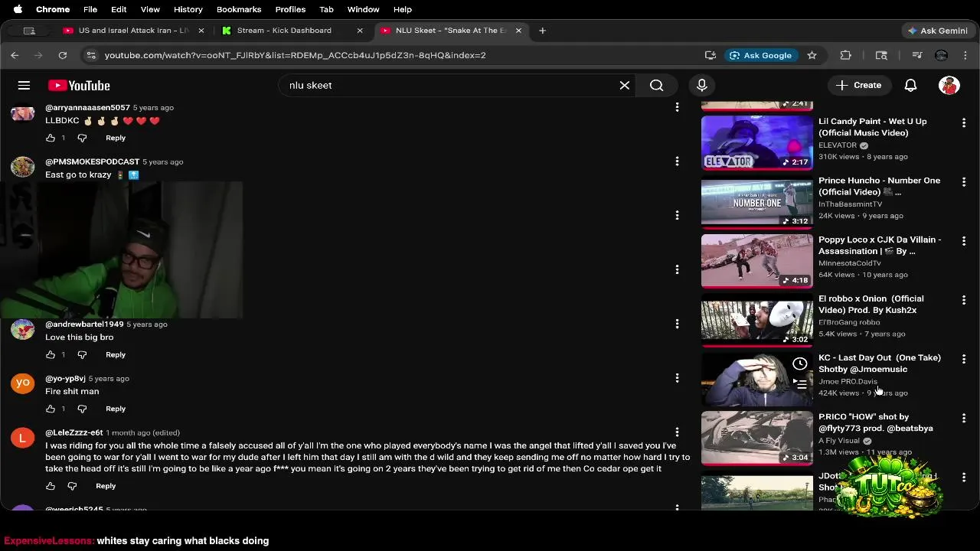This screenshot has width=980, height=551.
Task: Switch to US and Israel Attack Iran tab
Action: [x=134, y=31]
